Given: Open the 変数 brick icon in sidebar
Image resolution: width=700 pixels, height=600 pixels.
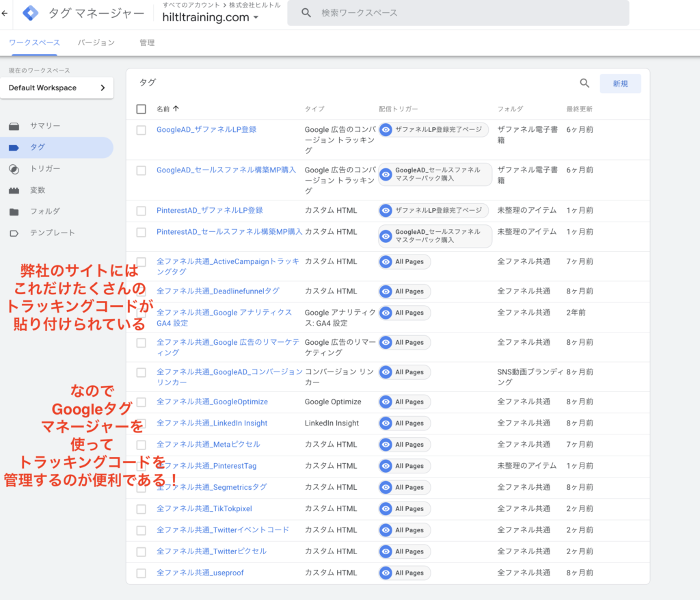Looking at the screenshot, I should pyautogui.click(x=14, y=190).
